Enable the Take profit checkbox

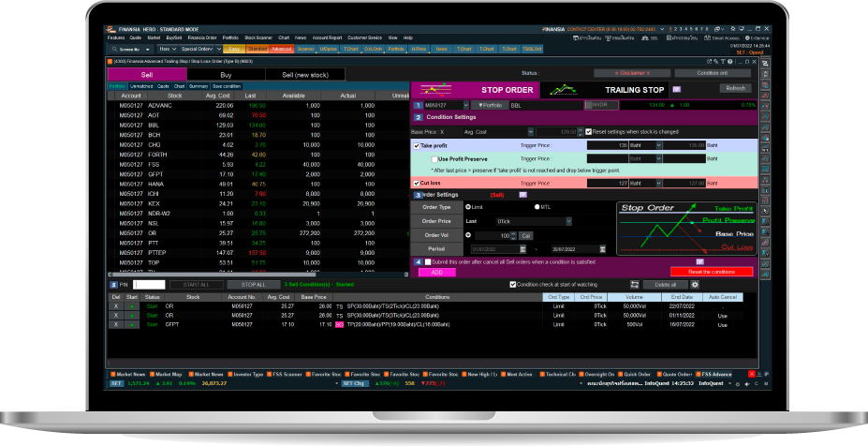pos(417,146)
